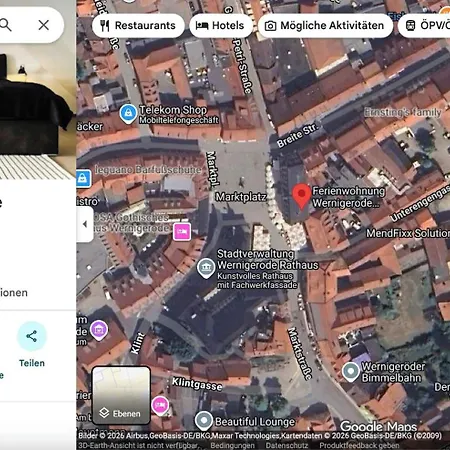Click the Teilen share button
This screenshot has height=450, width=450.
pyautogui.click(x=32, y=345)
